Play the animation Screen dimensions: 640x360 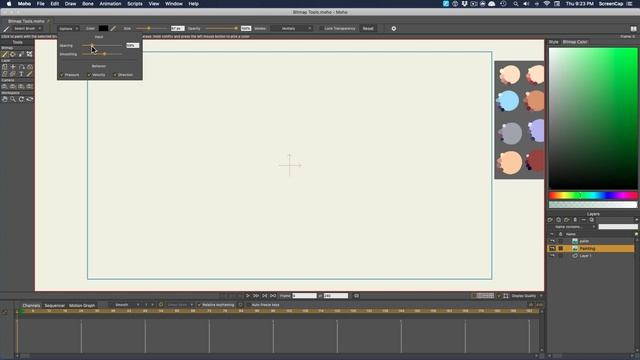[248, 296]
